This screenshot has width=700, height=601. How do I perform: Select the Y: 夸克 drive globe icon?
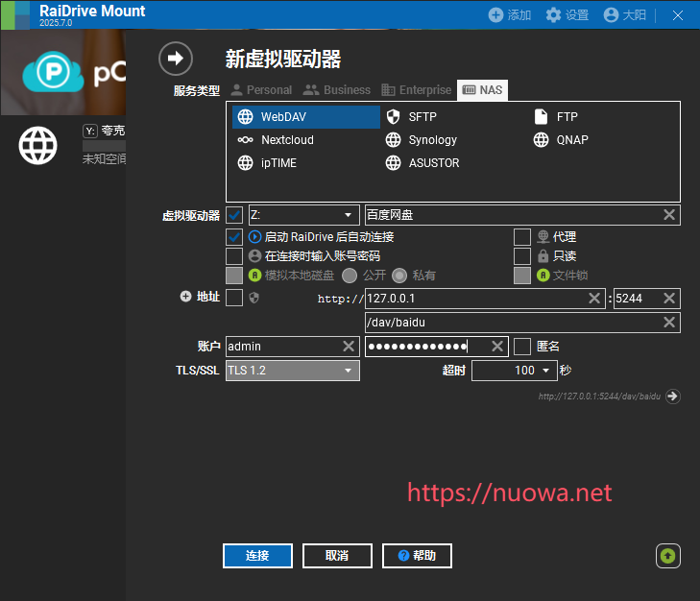click(38, 146)
